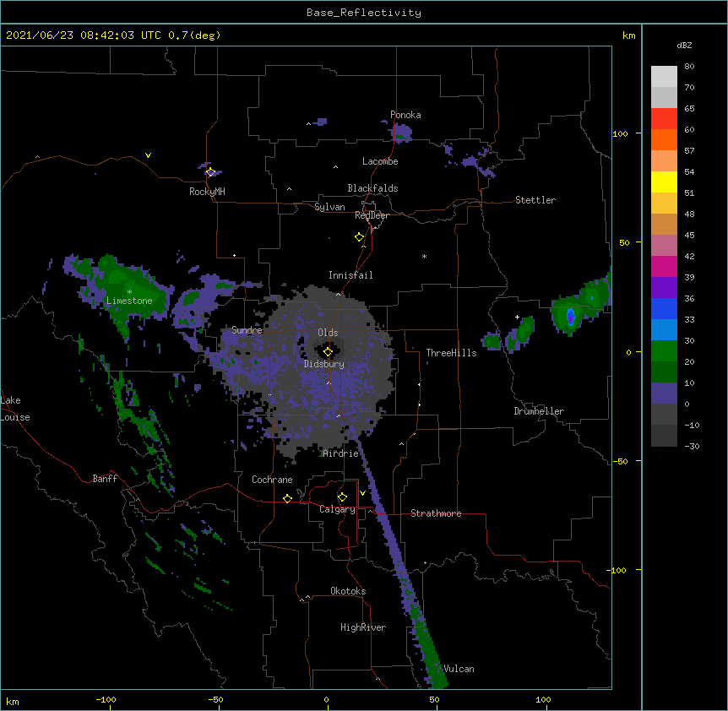The height and width of the screenshot is (711, 728).
Task: Click the pale gray top swatch in legend
Action: 664,77
